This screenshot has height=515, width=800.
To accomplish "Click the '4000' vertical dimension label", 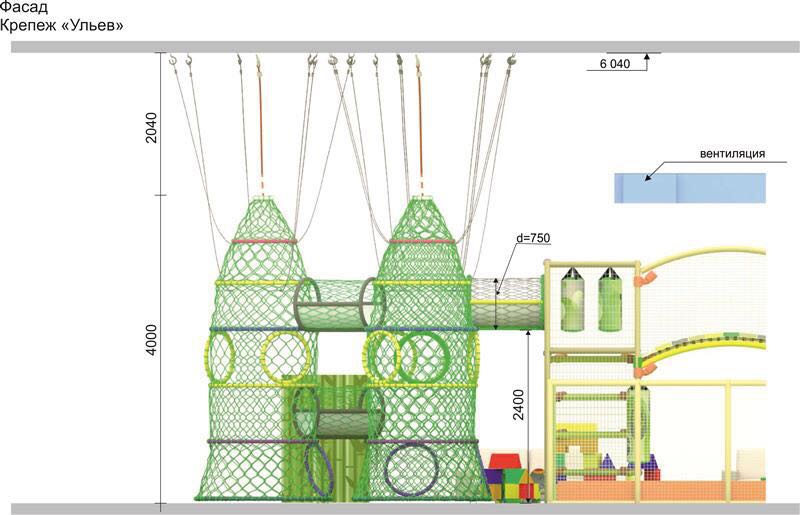I will [152, 340].
